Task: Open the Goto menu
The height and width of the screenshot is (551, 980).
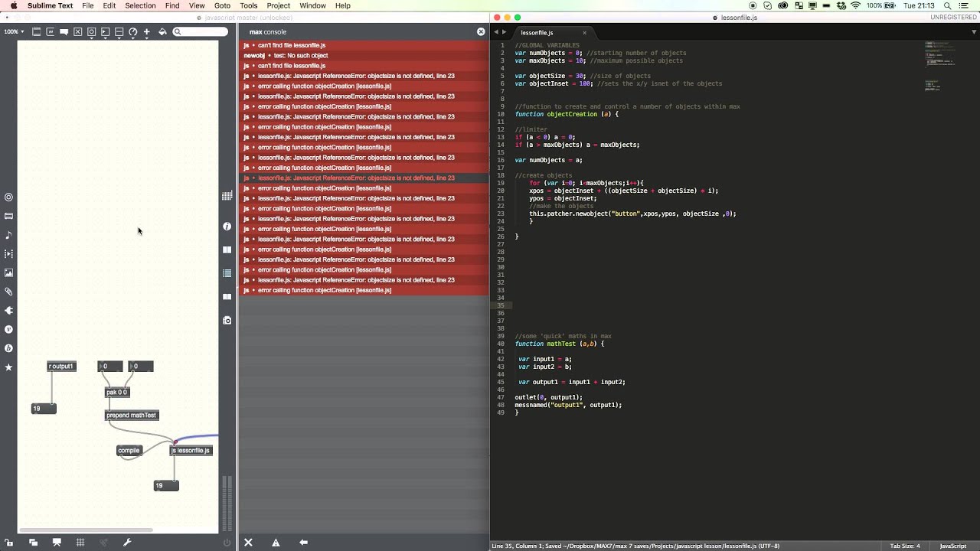Action: click(x=222, y=5)
